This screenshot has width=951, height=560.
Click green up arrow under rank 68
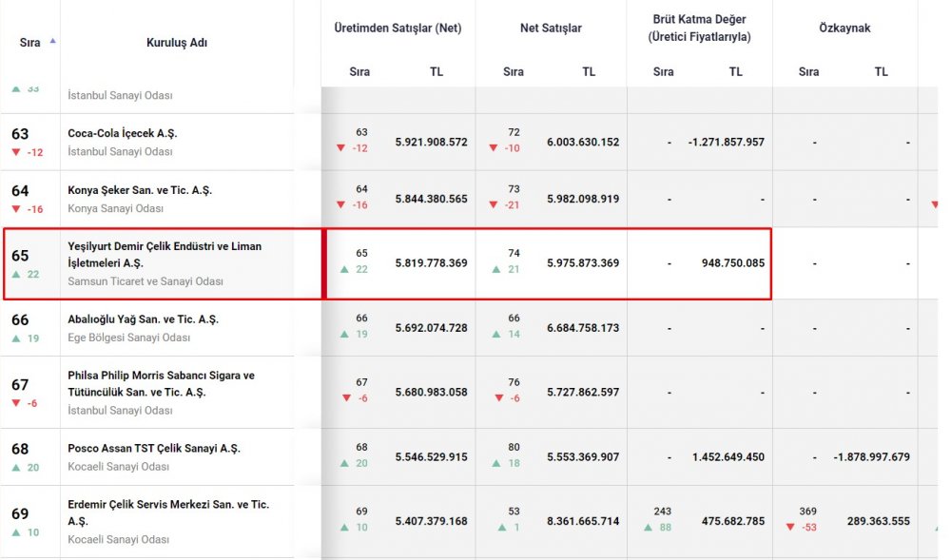tap(16, 468)
